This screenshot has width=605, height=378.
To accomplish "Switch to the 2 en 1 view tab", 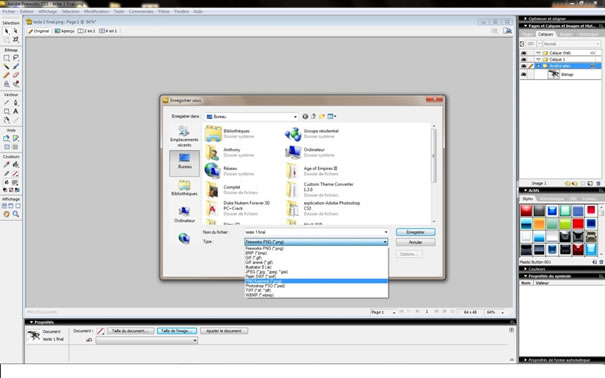I will pyautogui.click(x=86, y=31).
